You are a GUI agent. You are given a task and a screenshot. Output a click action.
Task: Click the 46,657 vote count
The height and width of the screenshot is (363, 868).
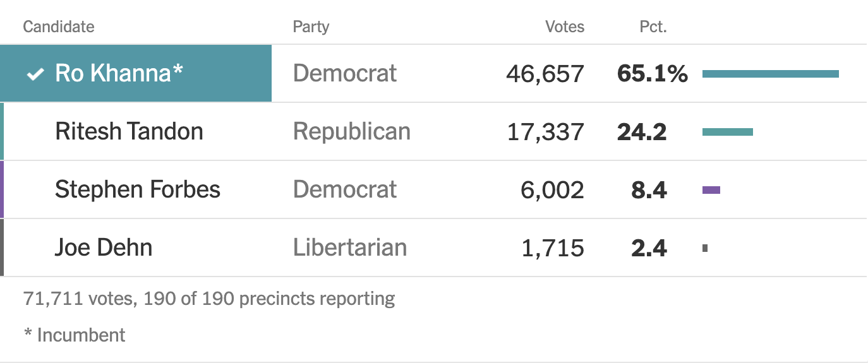click(x=545, y=74)
